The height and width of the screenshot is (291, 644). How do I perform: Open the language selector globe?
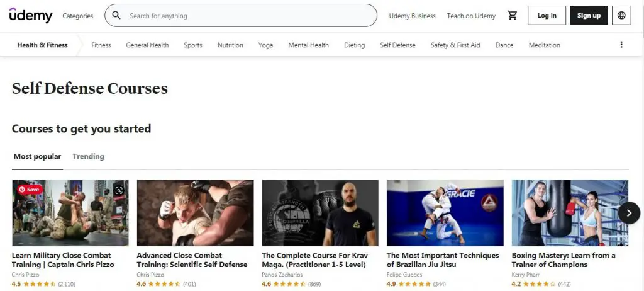pos(621,16)
